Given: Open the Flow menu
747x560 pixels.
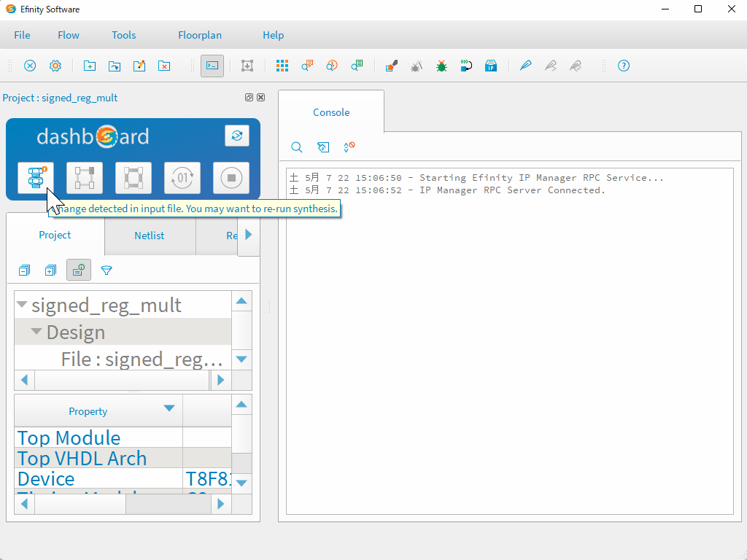Looking at the screenshot, I should 69,35.
